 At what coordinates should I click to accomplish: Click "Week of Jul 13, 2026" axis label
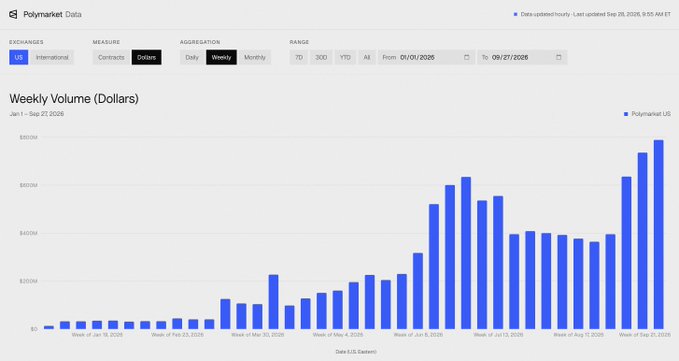click(x=498, y=335)
